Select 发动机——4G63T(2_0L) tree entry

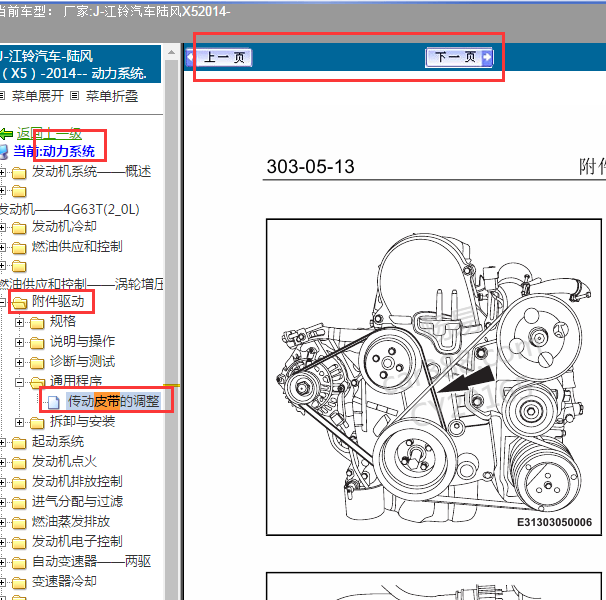tap(70, 209)
